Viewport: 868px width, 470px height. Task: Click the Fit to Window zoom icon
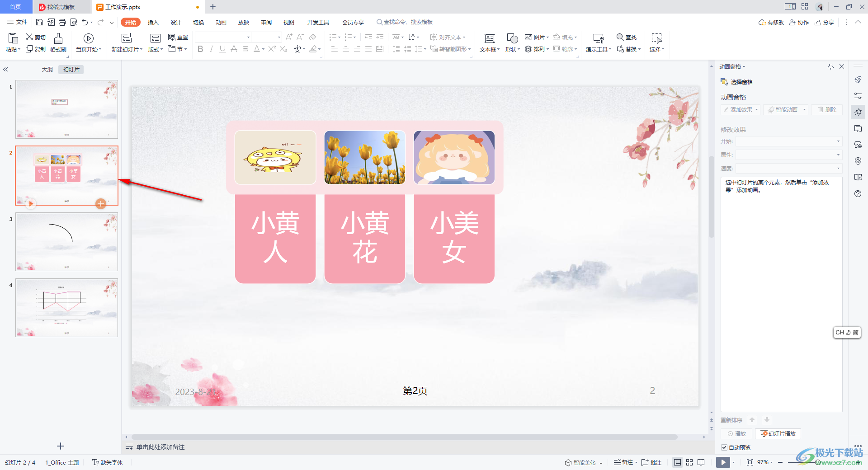750,462
